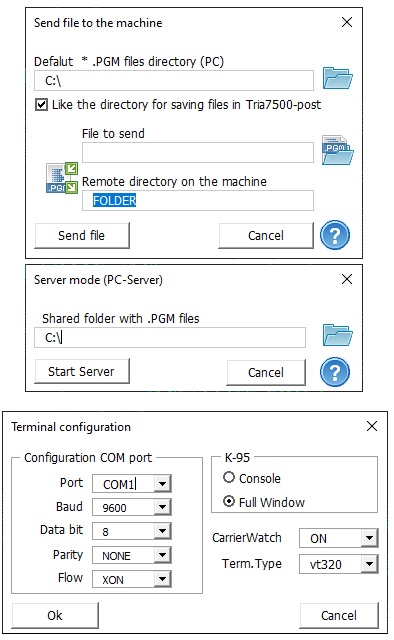Browse for default .PGM files directory folder
This screenshot has height=640, width=394.
pyautogui.click(x=338, y=78)
